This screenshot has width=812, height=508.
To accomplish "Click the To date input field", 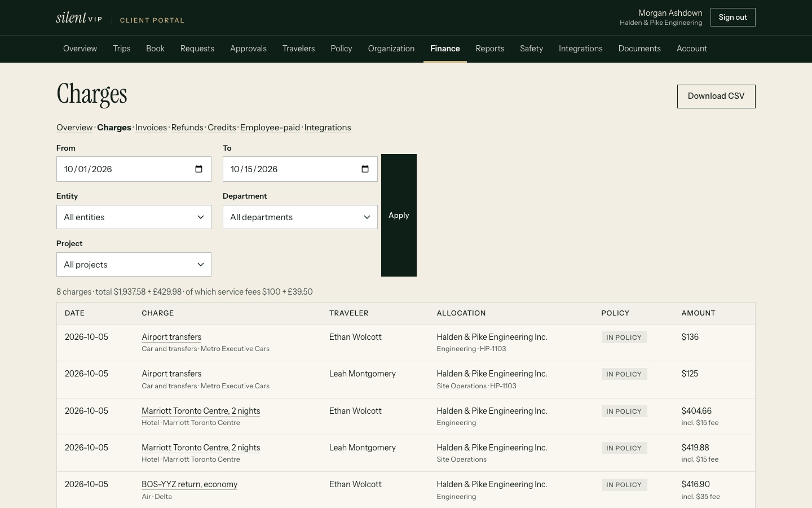I will pyautogui.click(x=300, y=169).
